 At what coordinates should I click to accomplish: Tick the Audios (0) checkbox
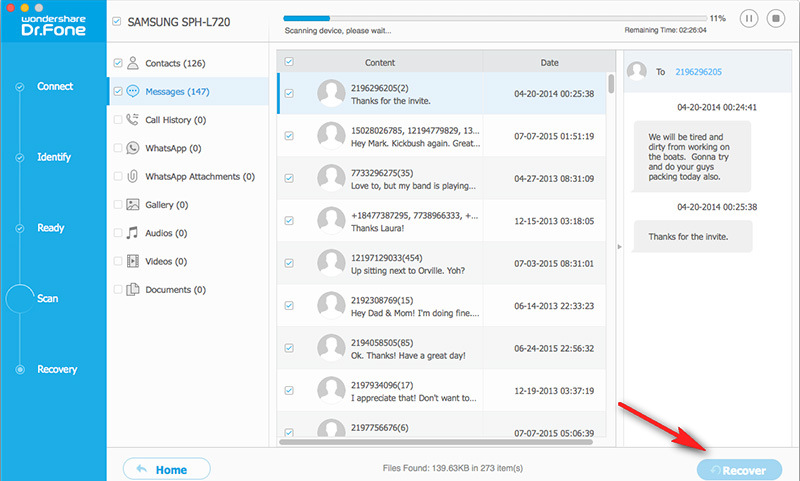(118, 233)
